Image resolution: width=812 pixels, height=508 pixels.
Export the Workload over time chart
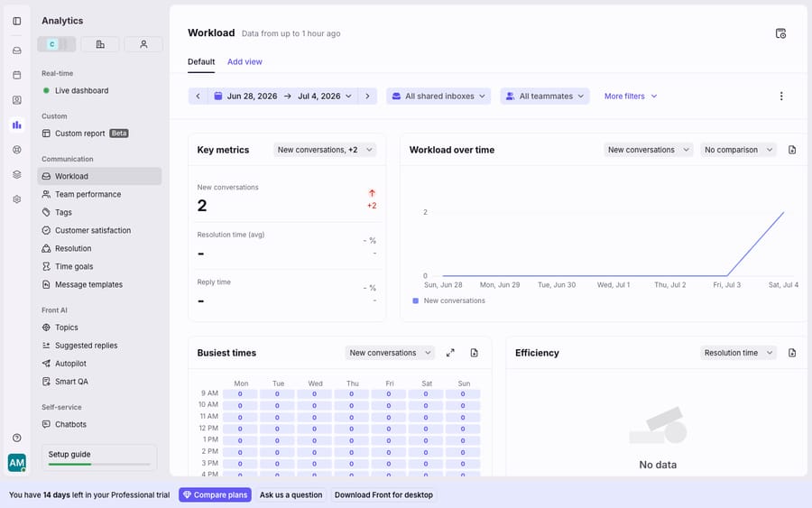tap(792, 150)
